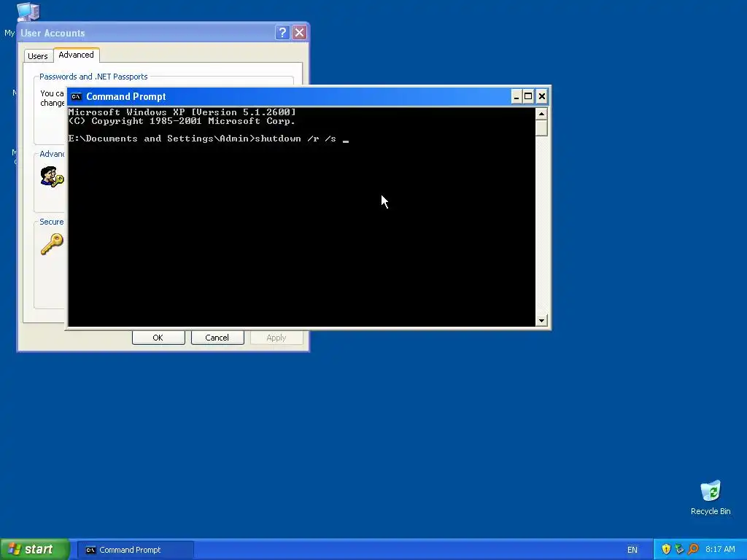The height and width of the screenshot is (560, 747).
Task: Click scroll up arrow in Command Prompt
Action: tap(541, 114)
